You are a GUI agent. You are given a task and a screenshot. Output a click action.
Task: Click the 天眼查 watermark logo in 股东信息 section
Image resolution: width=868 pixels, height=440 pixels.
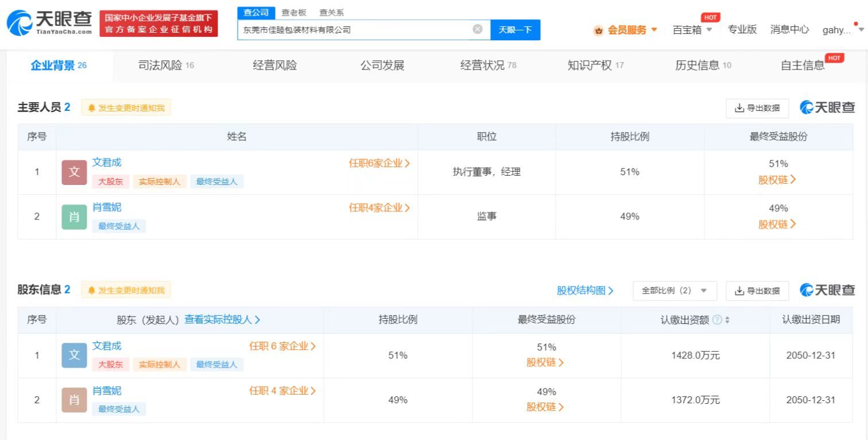pyautogui.click(x=827, y=290)
